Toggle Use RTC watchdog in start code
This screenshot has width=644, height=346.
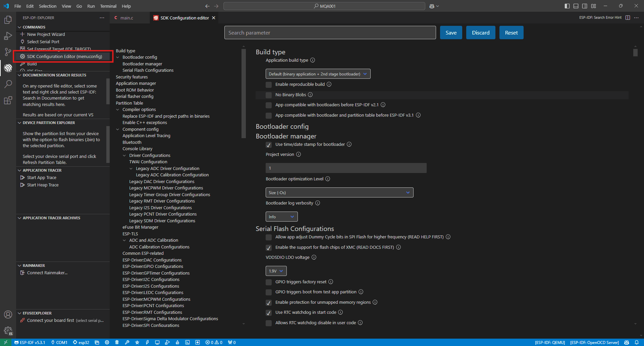[x=269, y=313]
